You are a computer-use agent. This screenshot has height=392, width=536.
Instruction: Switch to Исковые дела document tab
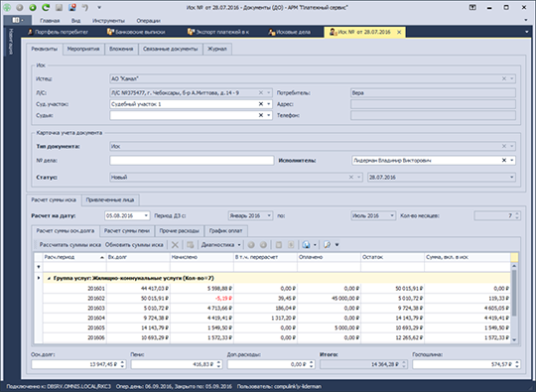[x=289, y=32]
